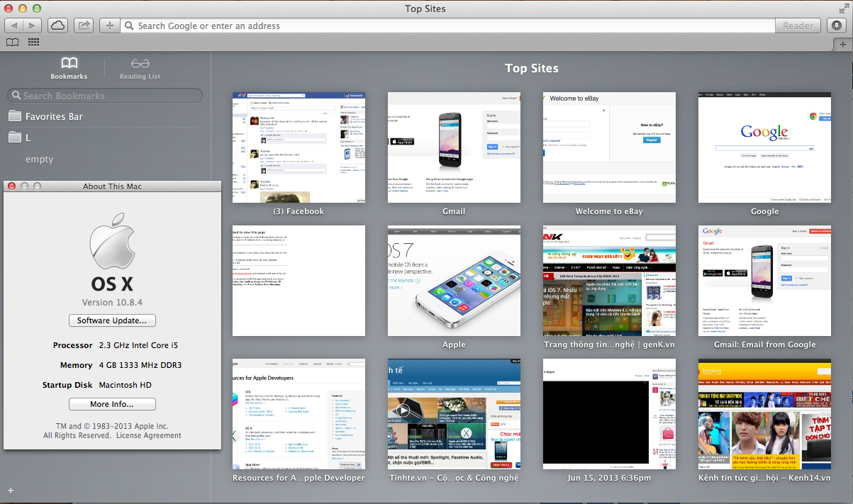This screenshot has height=504, width=853.
Task: Open Gmail: Email from Google thumbnail
Action: (764, 281)
